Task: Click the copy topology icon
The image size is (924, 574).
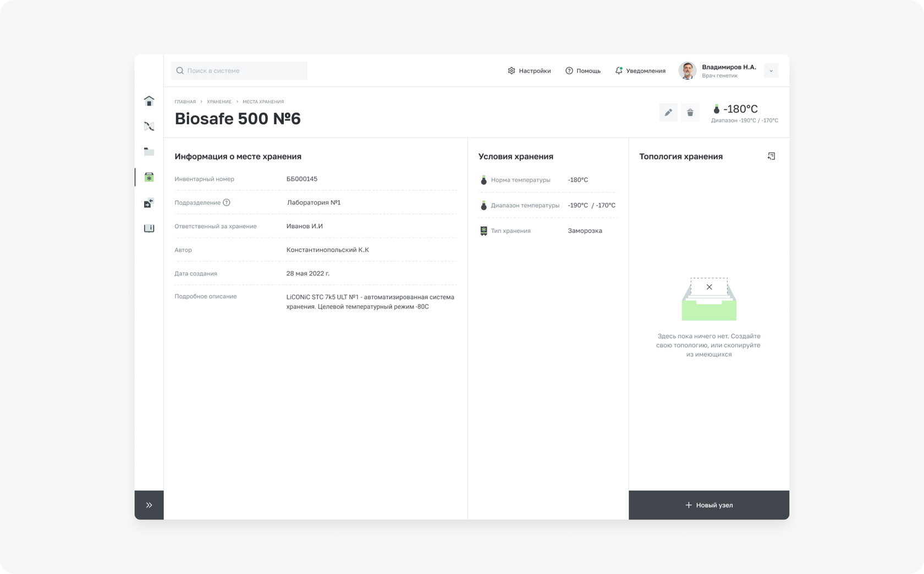Action: 771,156
